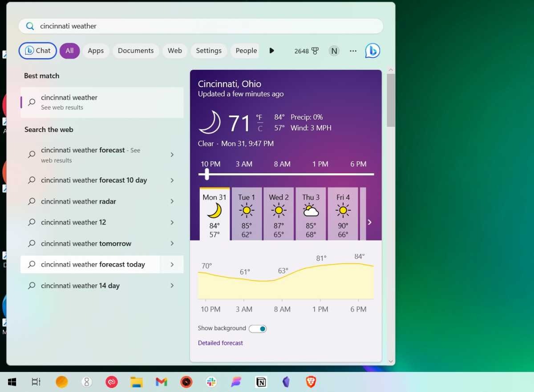Open Notion from the taskbar
This screenshot has height=392, width=534.
point(261,381)
